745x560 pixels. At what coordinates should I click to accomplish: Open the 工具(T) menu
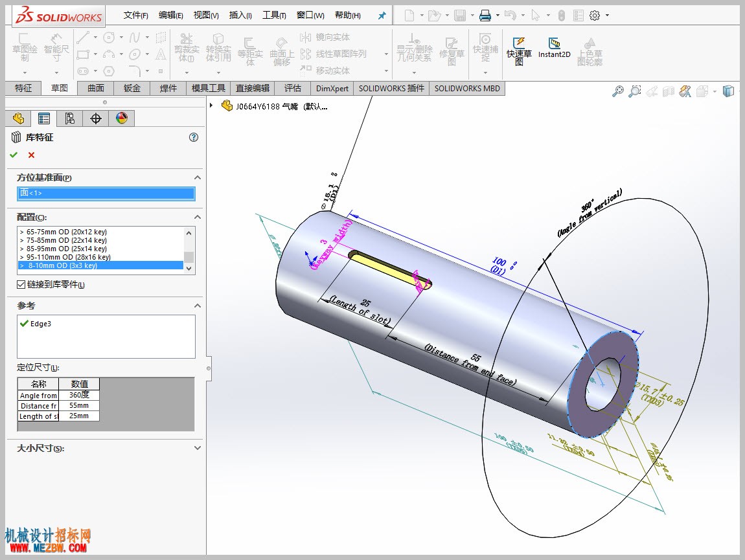[x=274, y=16]
